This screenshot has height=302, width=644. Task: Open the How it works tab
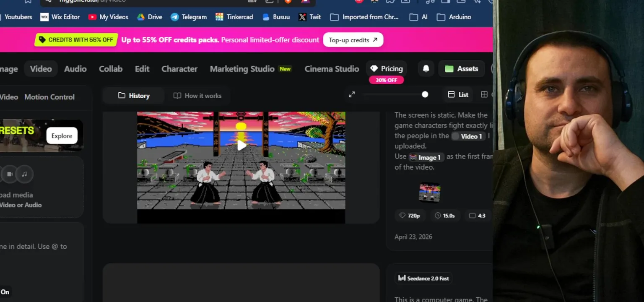tap(197, 96)
